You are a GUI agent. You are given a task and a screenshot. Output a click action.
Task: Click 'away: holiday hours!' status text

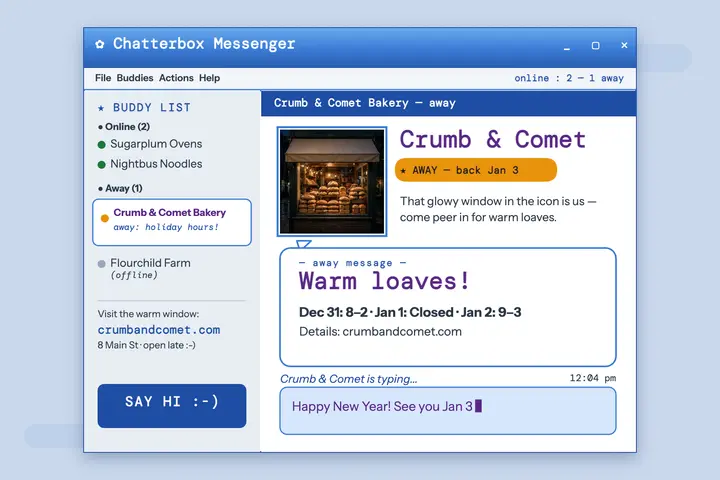click(x=166, y=227)
